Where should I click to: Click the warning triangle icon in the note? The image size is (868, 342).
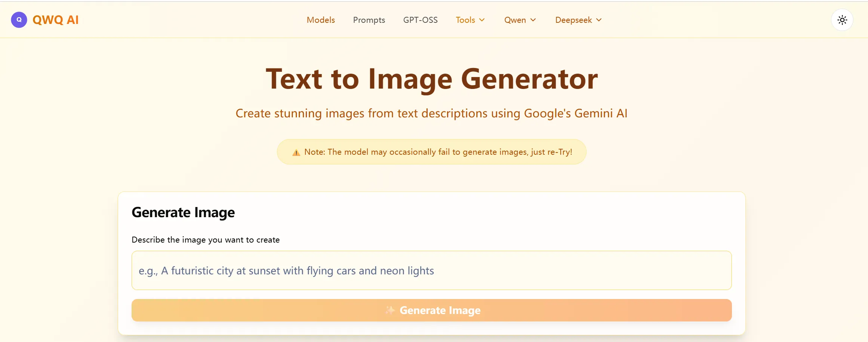(296, 152)
